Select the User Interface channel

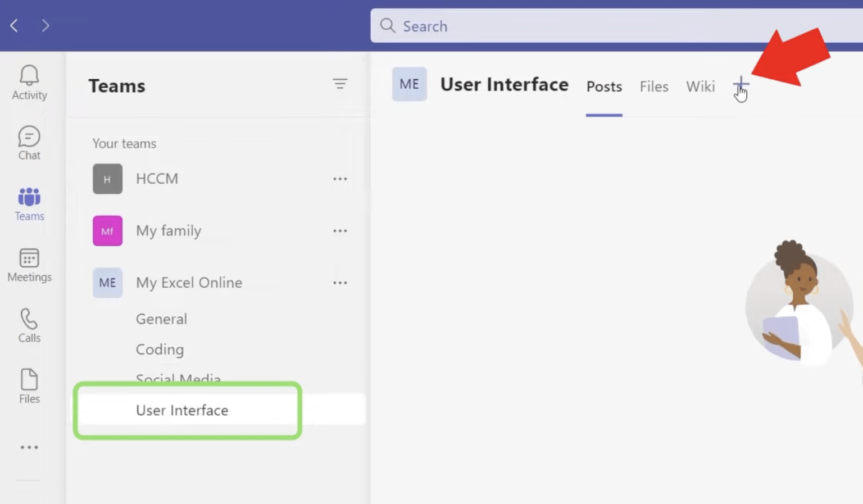tap(181, 410)
